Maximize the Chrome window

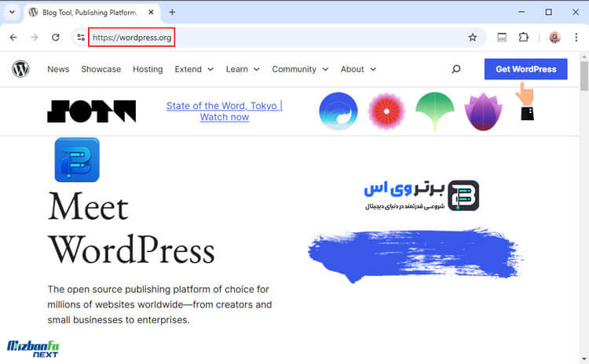pos(548,12)
